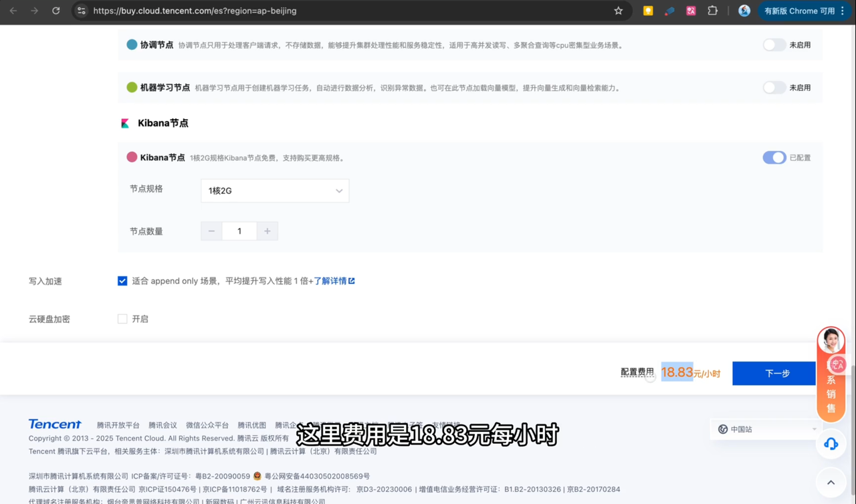Open the blue eraser extension icon
This screenshot has height=504, width=856.
[x=669, y=11]
